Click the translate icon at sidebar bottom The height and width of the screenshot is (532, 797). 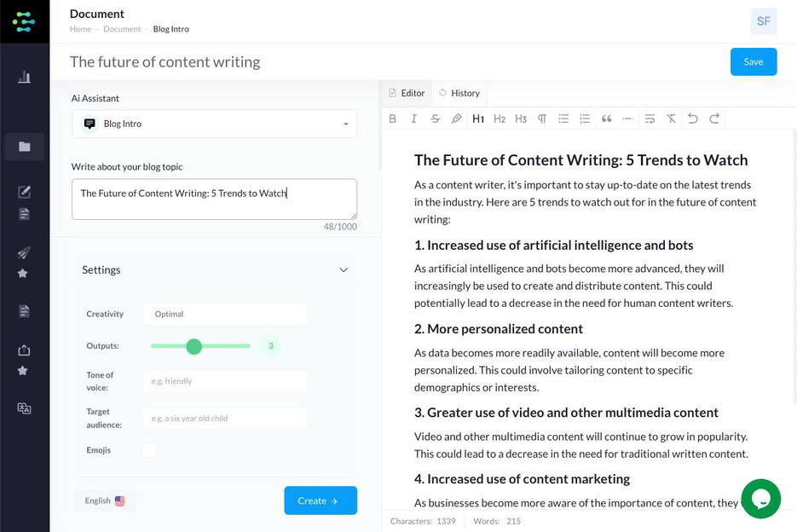click(25, 408)
